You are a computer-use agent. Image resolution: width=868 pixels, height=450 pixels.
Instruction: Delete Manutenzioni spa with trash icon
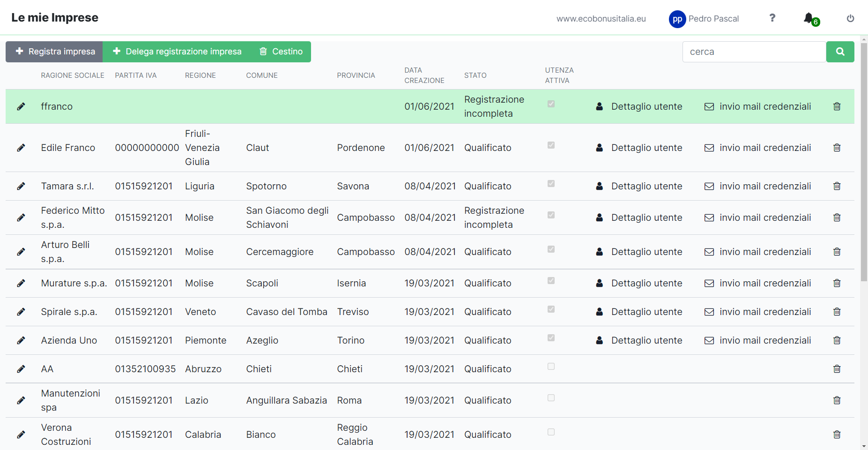click(837, 400)
